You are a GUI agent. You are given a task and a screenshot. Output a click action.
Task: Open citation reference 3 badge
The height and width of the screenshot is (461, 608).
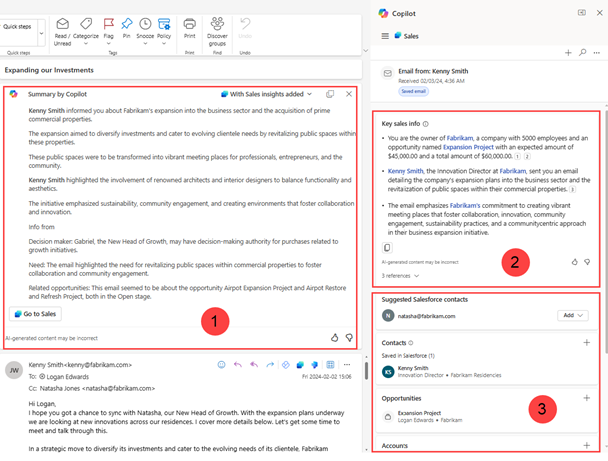click(x=572, y=189)
